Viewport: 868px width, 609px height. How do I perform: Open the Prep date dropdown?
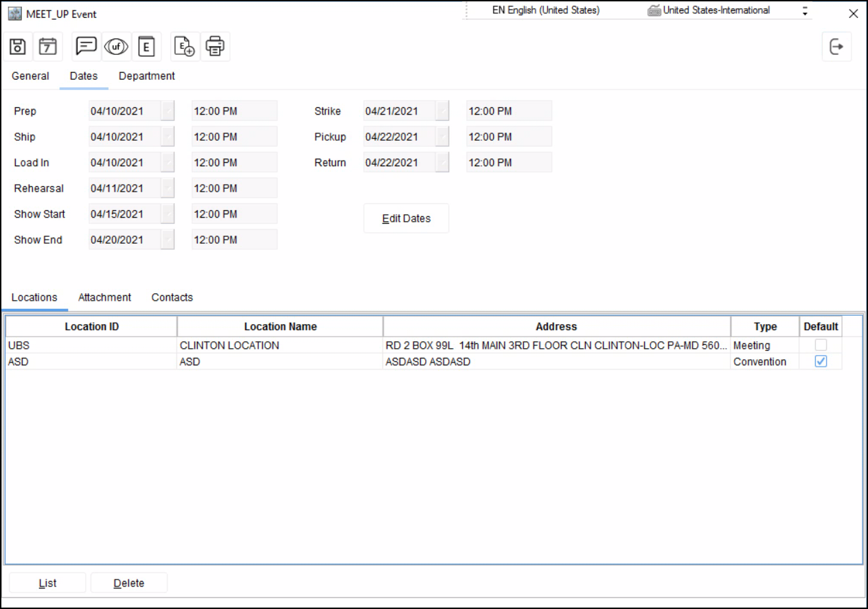pos(168,111)
